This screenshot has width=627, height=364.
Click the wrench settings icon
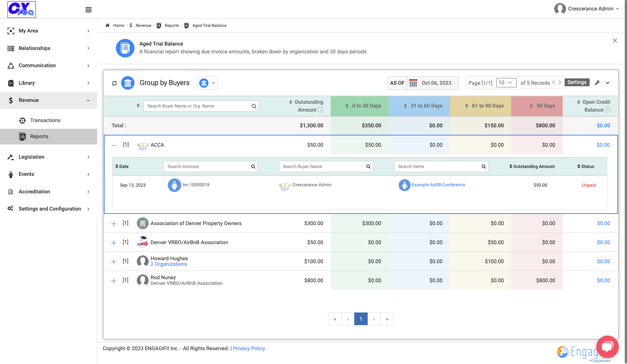point(597,83)
